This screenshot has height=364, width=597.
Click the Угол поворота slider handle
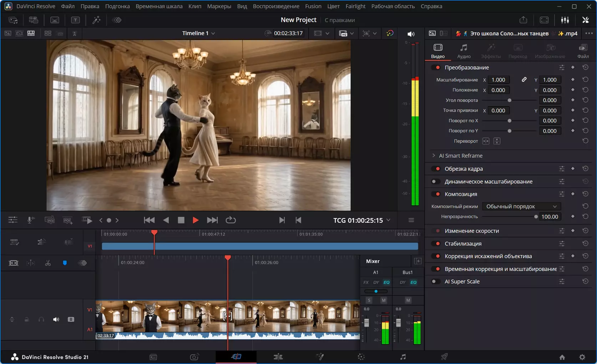pos(509,100)
